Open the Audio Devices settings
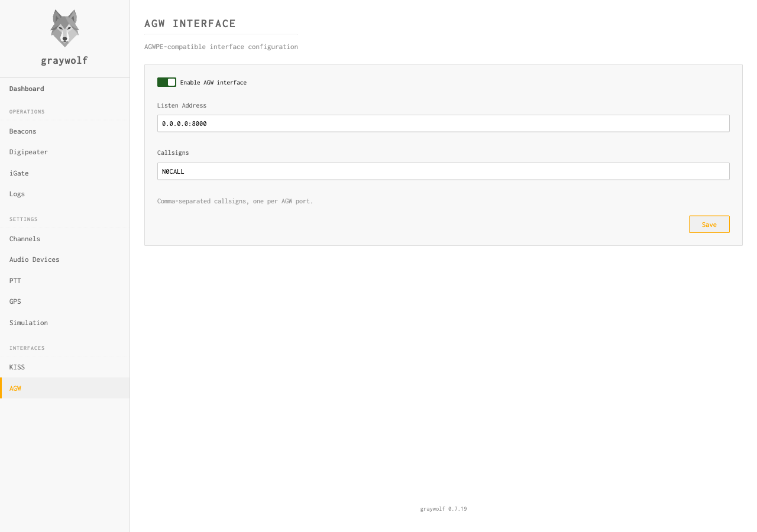The width and height of the screenshot is (757, 532). [34, 259]
